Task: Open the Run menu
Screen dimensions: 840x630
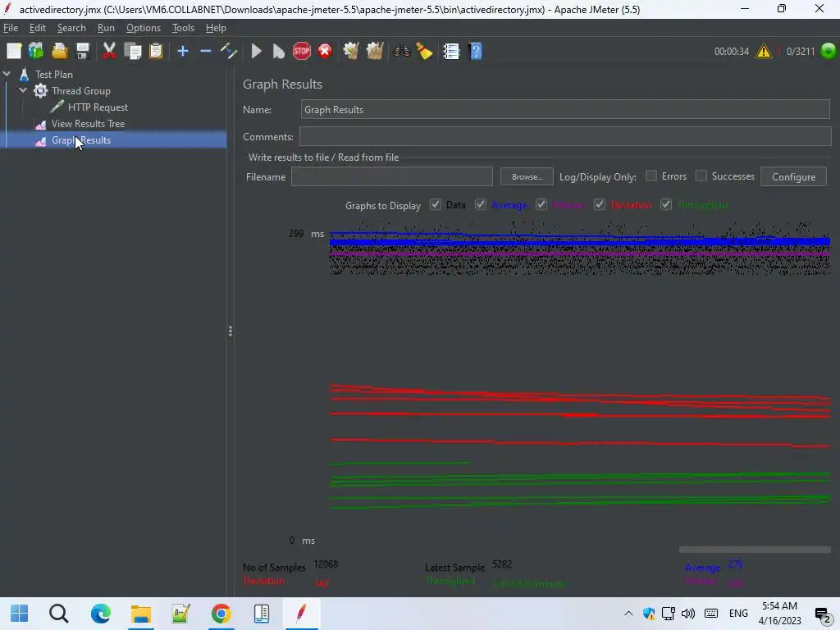Action: pyautogui.click(x=106, y=28)
